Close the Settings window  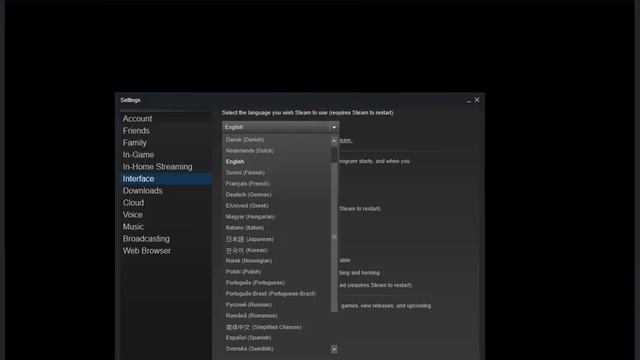click(477, 100)
